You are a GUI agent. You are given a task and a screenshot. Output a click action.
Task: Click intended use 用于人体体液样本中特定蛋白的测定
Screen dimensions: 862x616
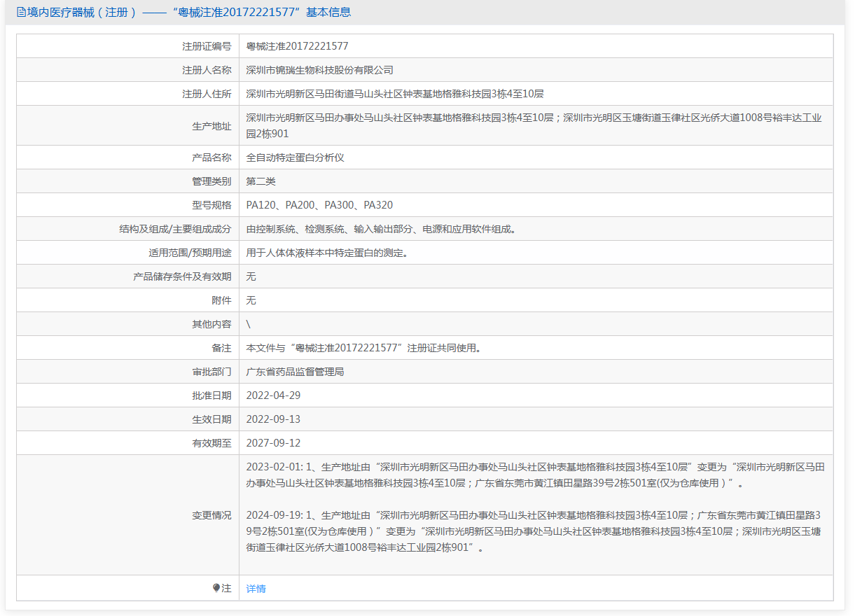(327, 253)
